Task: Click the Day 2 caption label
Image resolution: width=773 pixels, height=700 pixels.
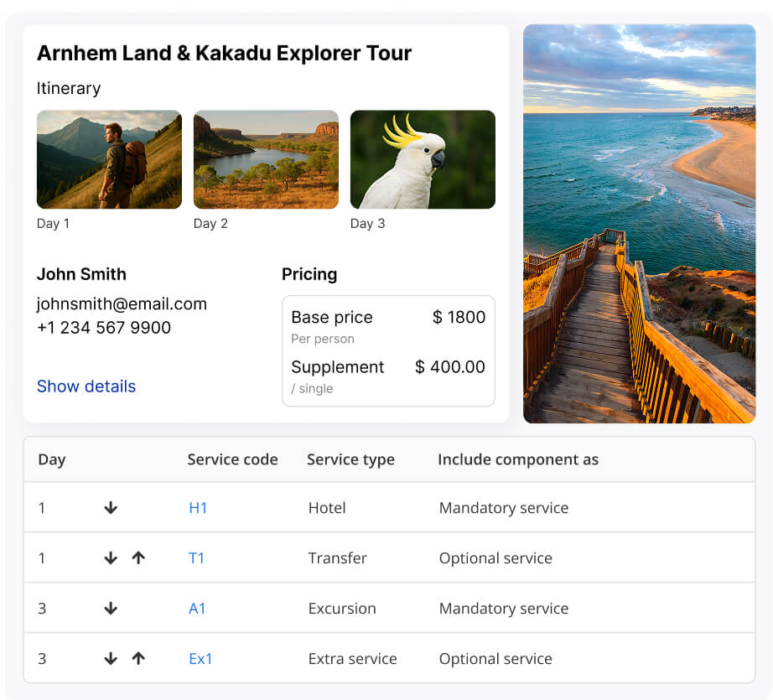Action: pyautogui.click(x=210, y=223)
